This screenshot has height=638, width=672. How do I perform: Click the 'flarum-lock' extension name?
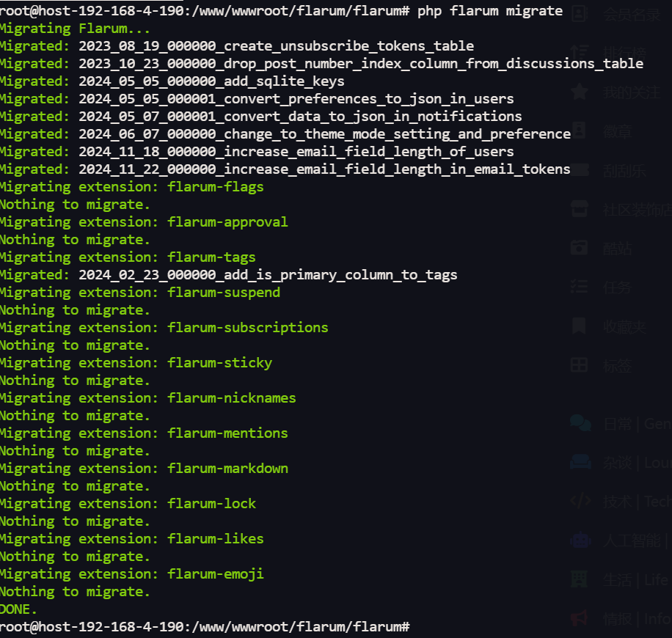(211, 504)
